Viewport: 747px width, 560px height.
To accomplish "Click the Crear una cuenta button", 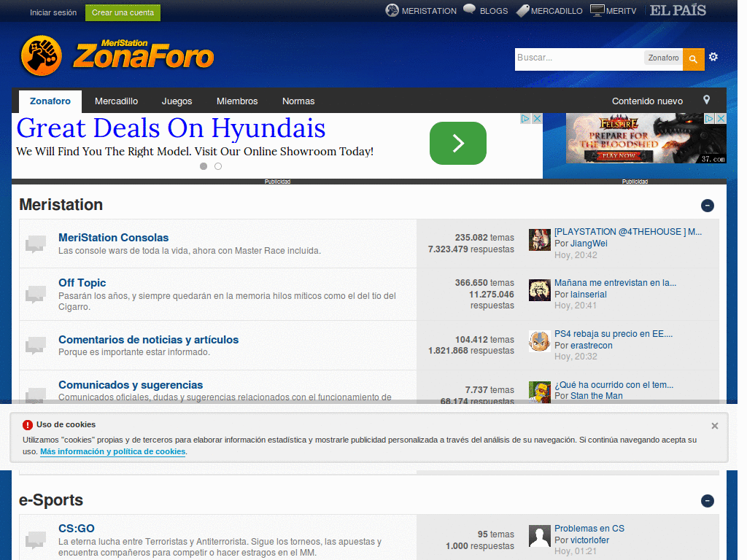I will [x=123, y=12].
